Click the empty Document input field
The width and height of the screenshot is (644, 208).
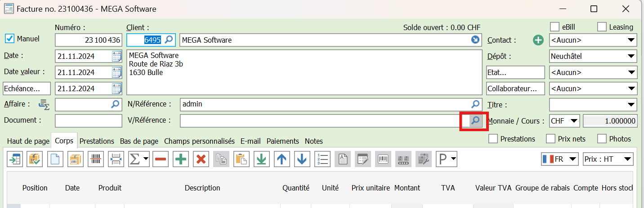coord(89,121)
